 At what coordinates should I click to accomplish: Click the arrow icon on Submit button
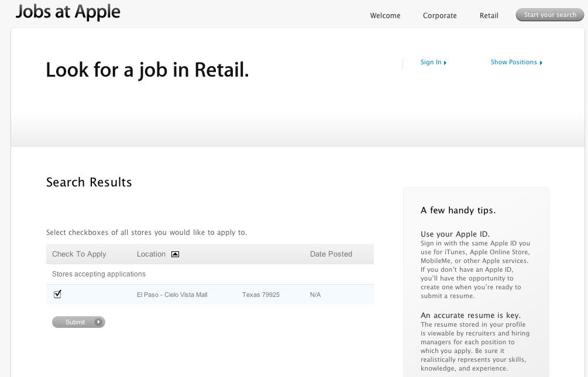point(98,322)
